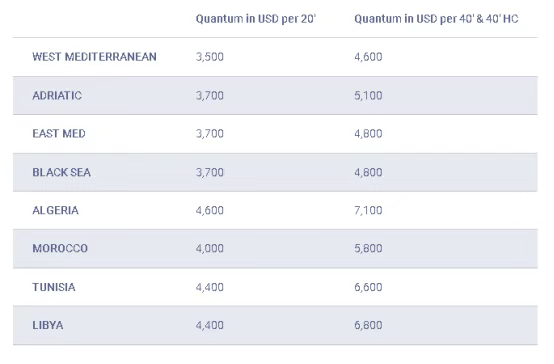Click Morocco 20' value 4,000
The width and height of the screenshot is (554, 364).
pos(210,248)
